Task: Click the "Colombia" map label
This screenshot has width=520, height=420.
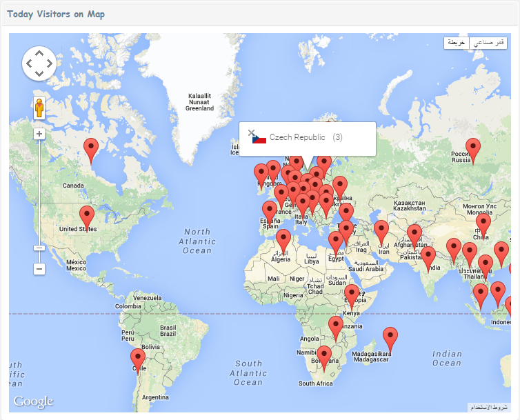Action: click(128, 306)
